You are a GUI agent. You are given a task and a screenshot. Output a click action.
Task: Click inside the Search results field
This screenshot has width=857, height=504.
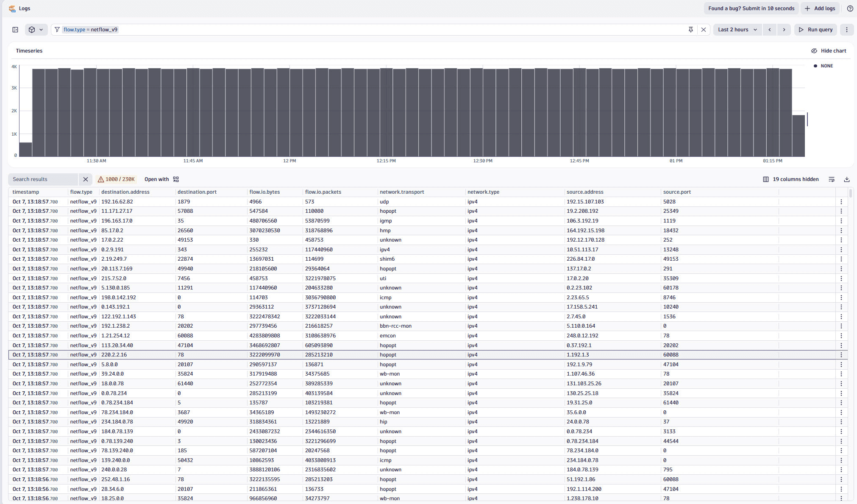pos(42,179)
